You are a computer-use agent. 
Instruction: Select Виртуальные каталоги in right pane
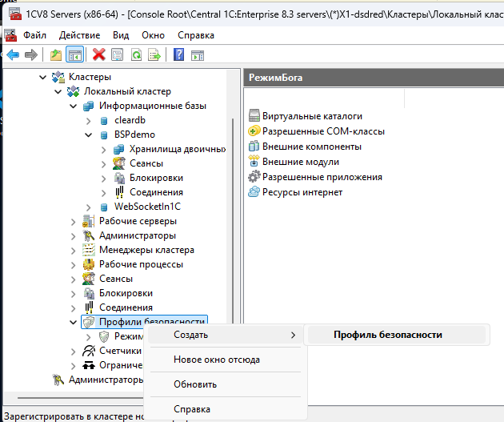point(312,116)
